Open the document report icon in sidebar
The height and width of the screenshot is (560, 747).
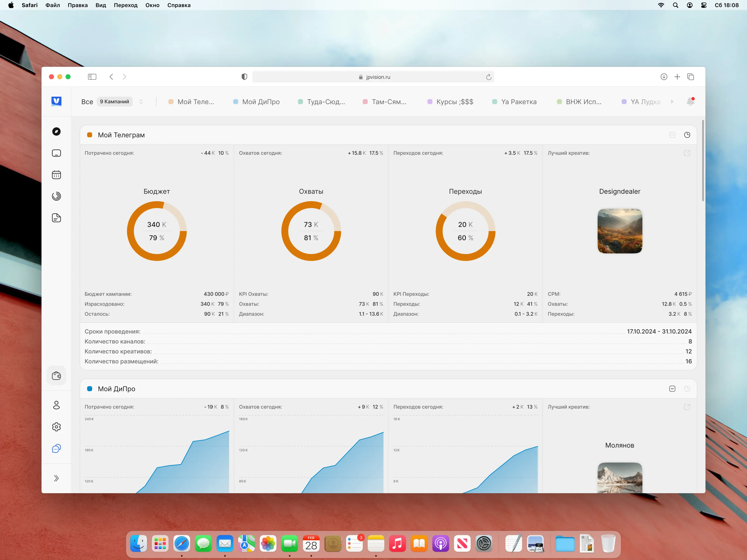56,218
